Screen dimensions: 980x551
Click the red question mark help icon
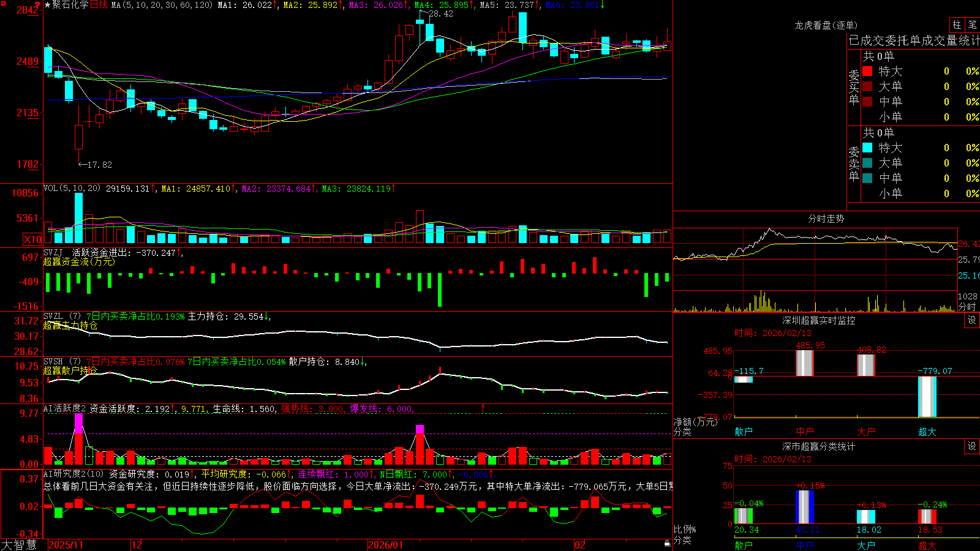[38, 5]
